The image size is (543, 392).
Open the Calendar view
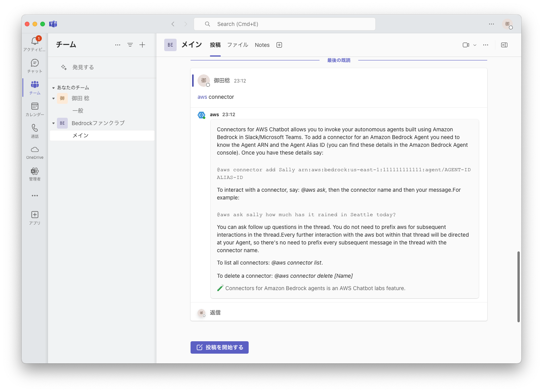pos(34,109)
